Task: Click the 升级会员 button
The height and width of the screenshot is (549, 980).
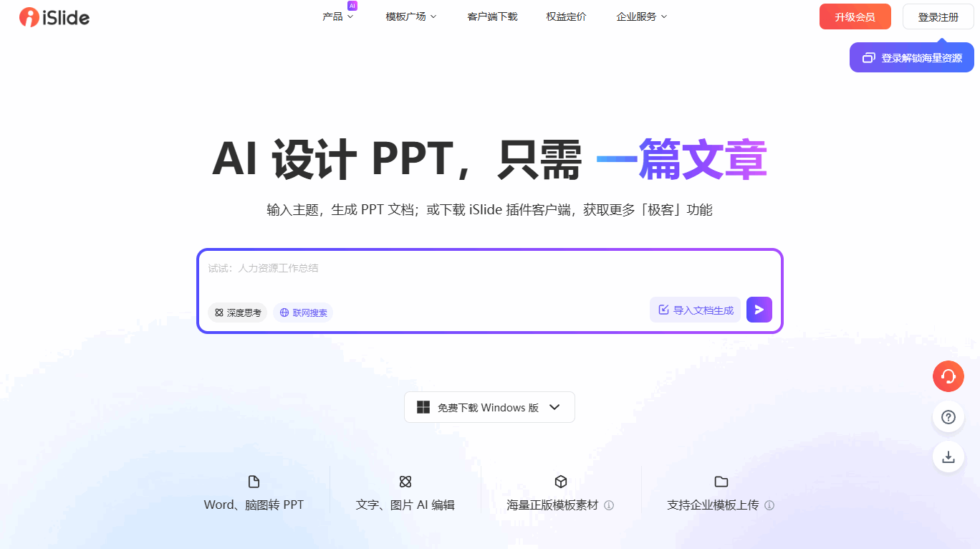Action: [855, 16]
